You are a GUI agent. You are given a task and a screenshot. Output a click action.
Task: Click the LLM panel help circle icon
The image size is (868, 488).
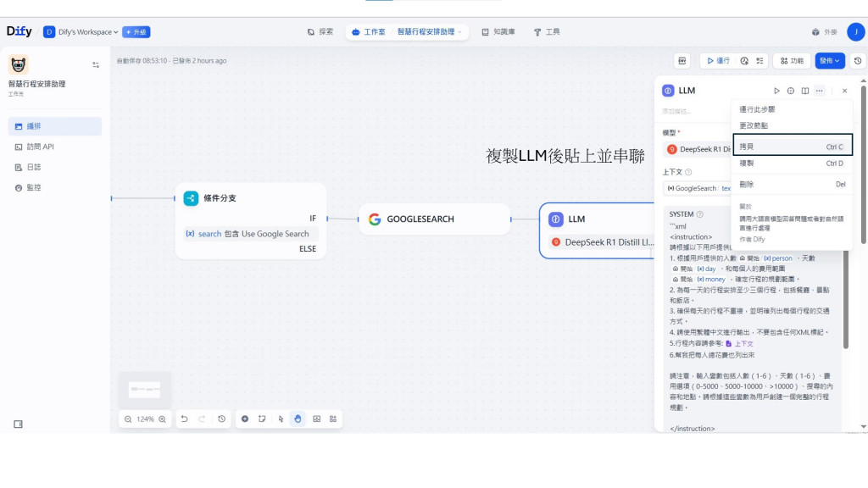791,91
